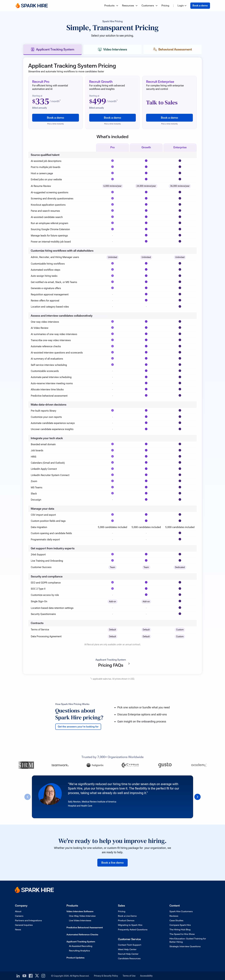Screen dimensions: 225x980
Task: Open the LinkedIn icon in footer
Action: [18, 975]
